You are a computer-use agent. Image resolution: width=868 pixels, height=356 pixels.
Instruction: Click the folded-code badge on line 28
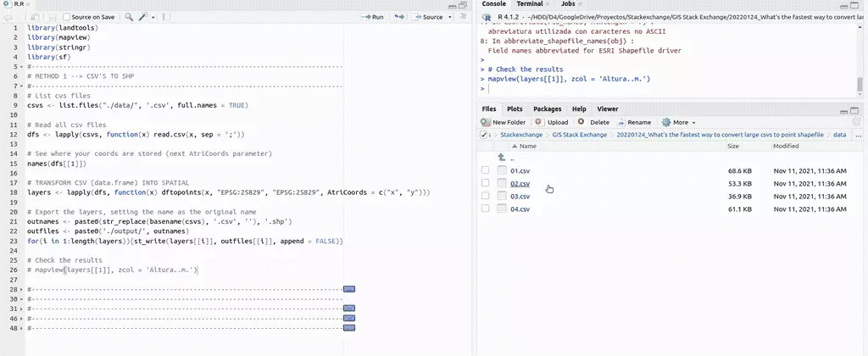click(348, 289)
